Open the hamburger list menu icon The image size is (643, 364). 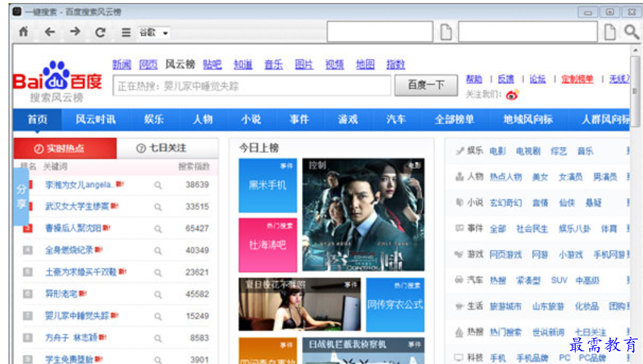click(126, 32)
